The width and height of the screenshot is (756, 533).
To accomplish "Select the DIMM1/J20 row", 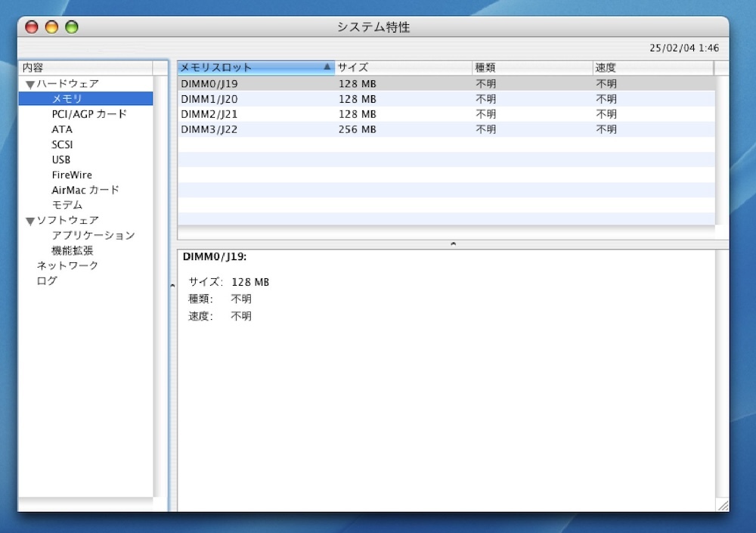I will click(x=446, y=99).
